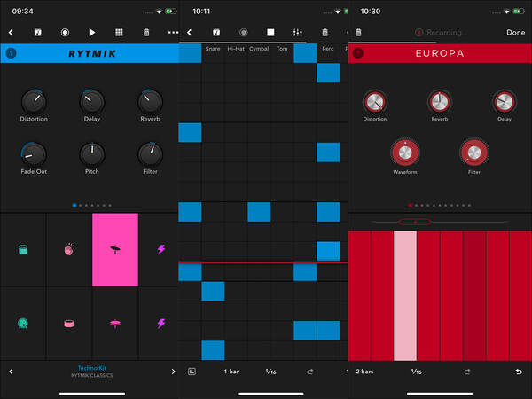Toggle the lowest blue step in Snare column
This screenshot has width=532, height=399.
tap(213, 350)
